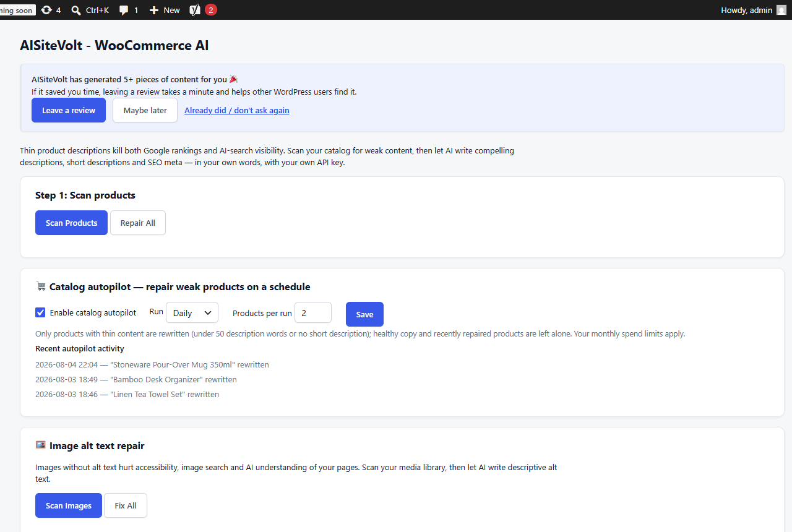This screenshot has height=532, width=792.
Task: Open the Run frequency dropdown set to Daily
Action: click(192, 312)
